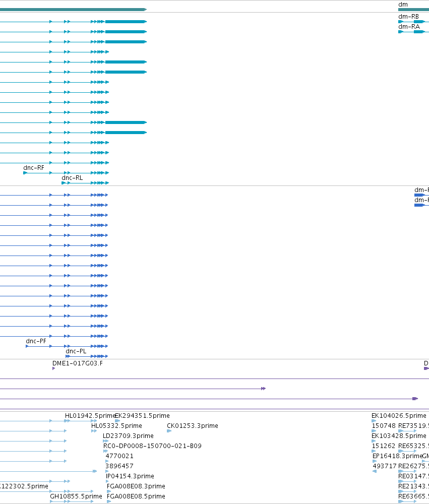Screen dimensions: 429x504
Task: Click the glyph under the 3896457 label
Action: tap(107, 471)
